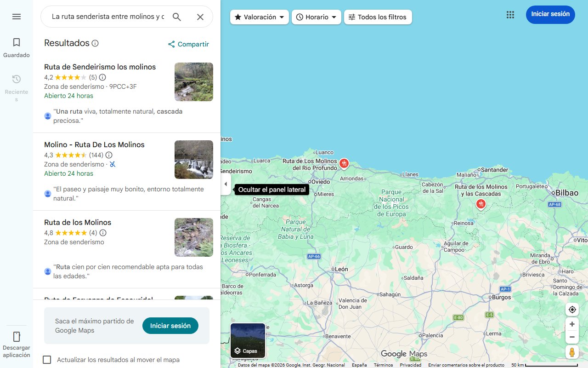Open the Valoración filter dropdown
The height and width of the screenshot is (368, 588).
(259, 17)
